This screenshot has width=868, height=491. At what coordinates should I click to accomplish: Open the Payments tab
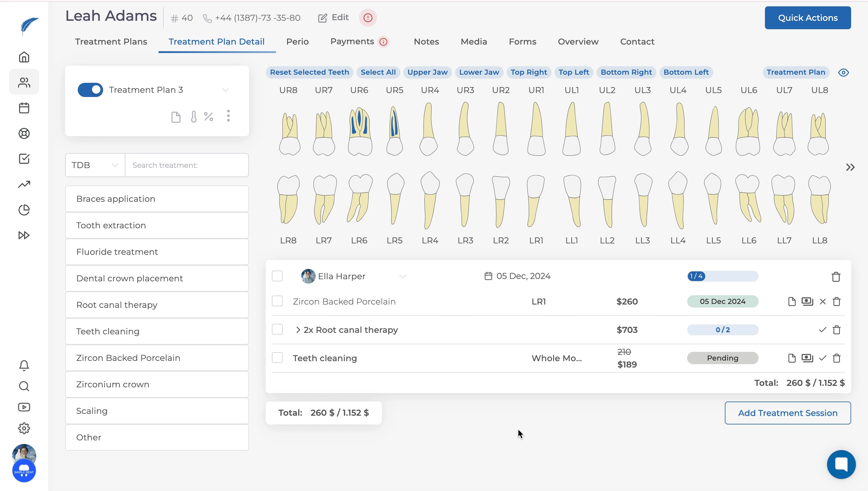point(352,42)
